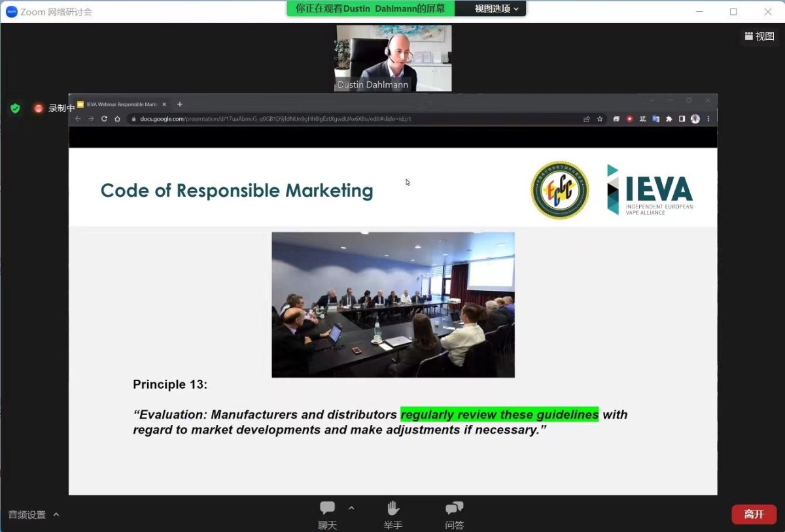Image resolution: width=785 pixels, height=532 pixels.
Task: Bookmark the page with the star icon
Action: pos(600,119)
